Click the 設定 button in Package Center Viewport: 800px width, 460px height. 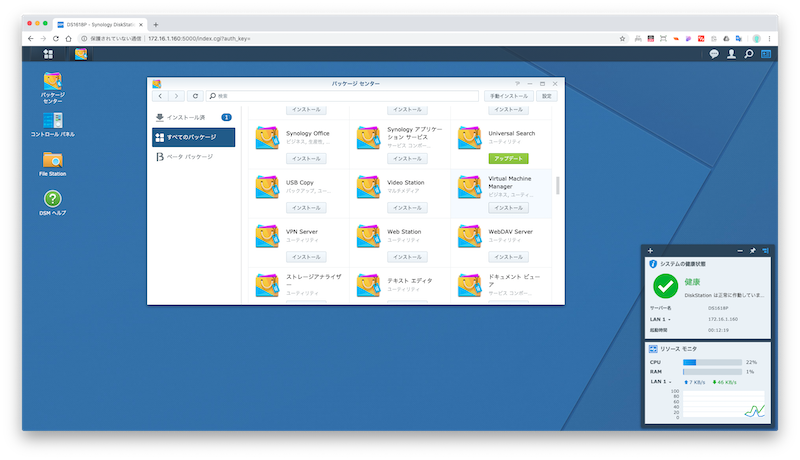pos(546,96)
